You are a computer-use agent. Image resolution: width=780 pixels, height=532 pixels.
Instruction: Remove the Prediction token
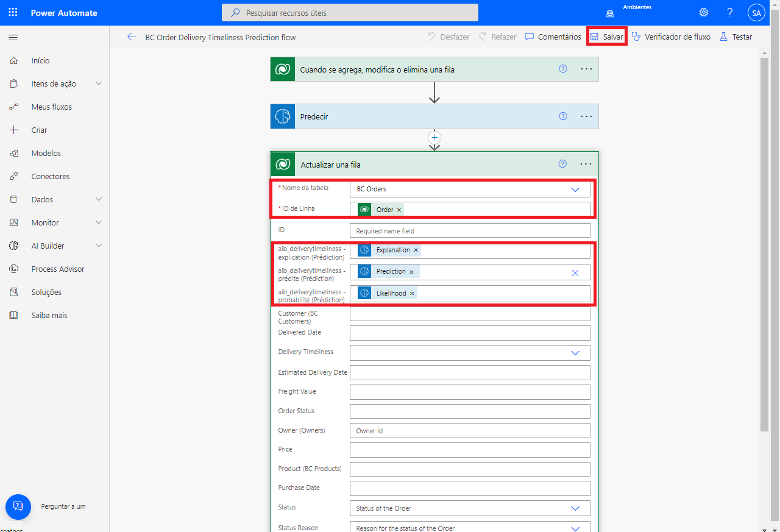411,272
